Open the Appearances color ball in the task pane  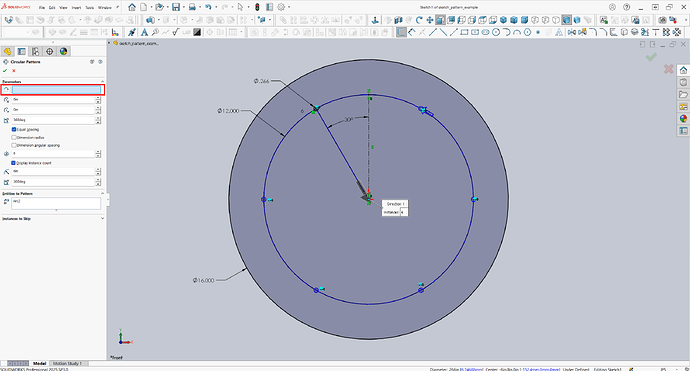click(x=683, y=118)
